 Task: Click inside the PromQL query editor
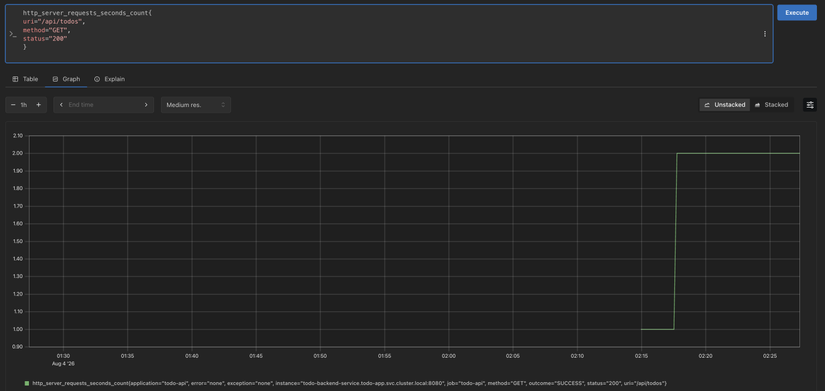[389, 34]
